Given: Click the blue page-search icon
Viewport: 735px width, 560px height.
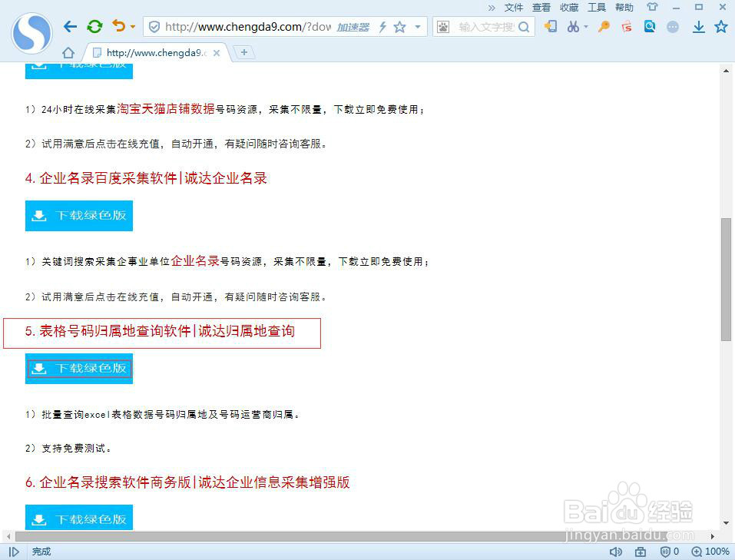Looking at the screenshot, I should pyautogui.click(x=650, y=27).
